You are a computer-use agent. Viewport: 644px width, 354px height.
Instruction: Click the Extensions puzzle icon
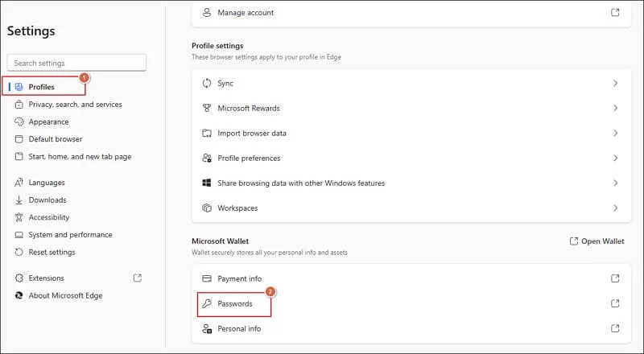pos(19,278)
